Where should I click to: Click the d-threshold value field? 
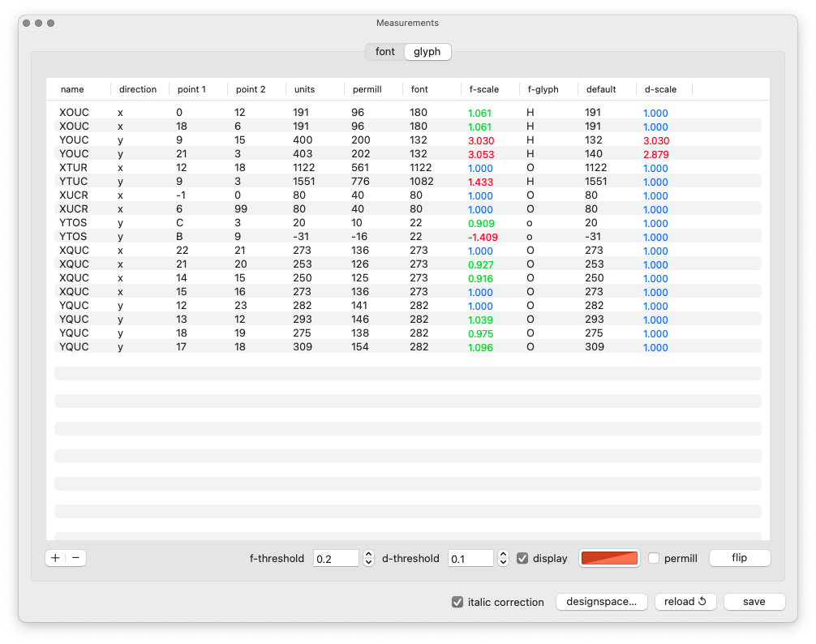point(470,558)
